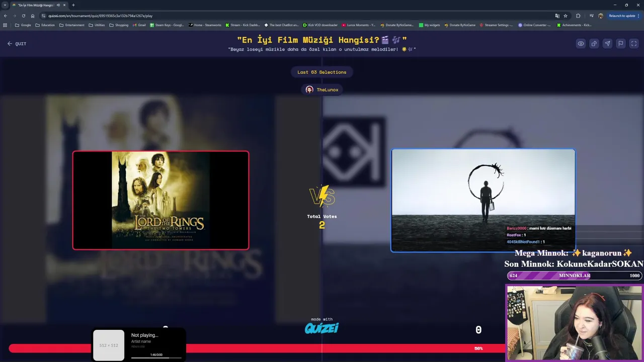Open the Achievements - Kick bookmark
Screen dimensions: 644x362
[574, 25]
